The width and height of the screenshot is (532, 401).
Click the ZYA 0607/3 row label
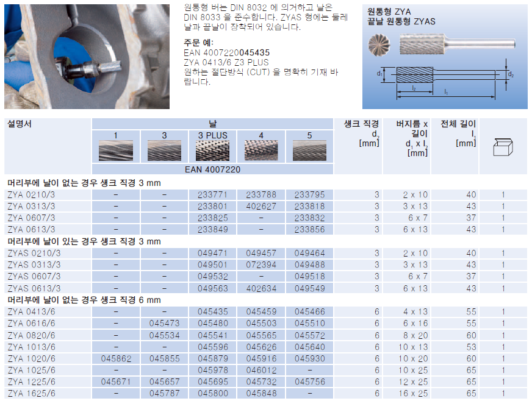click(x=31, y=218)
